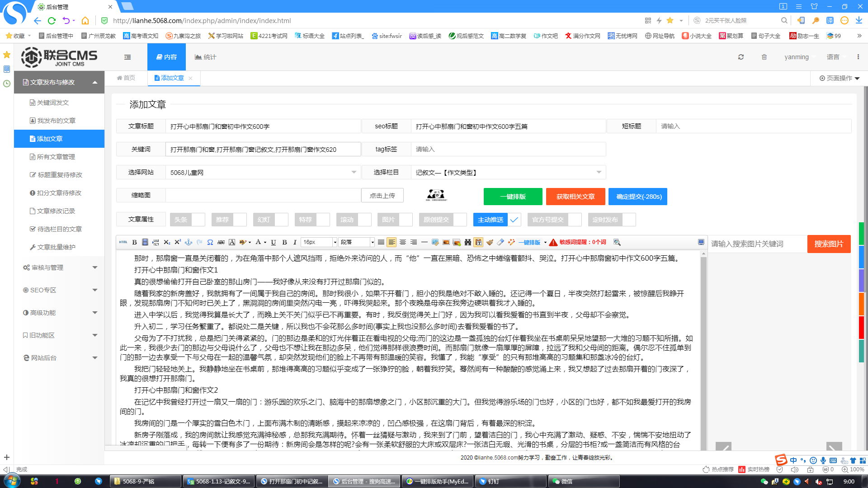The width and height of the screenshot is (868, 488).
Task: Apply strikethrough formatting in the editor
Action: [221, 242]
